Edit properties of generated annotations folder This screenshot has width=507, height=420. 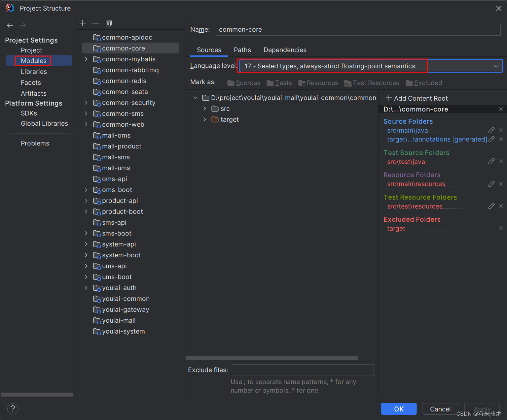pos(491,139)
